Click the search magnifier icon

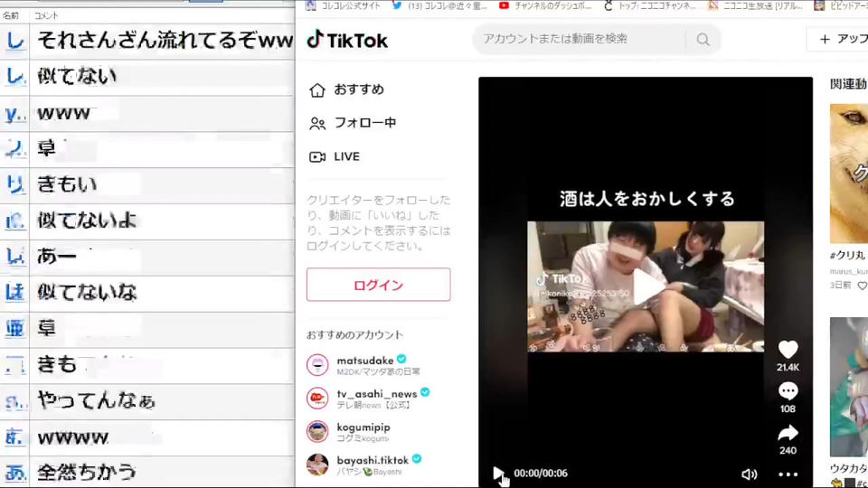[703, 39]
